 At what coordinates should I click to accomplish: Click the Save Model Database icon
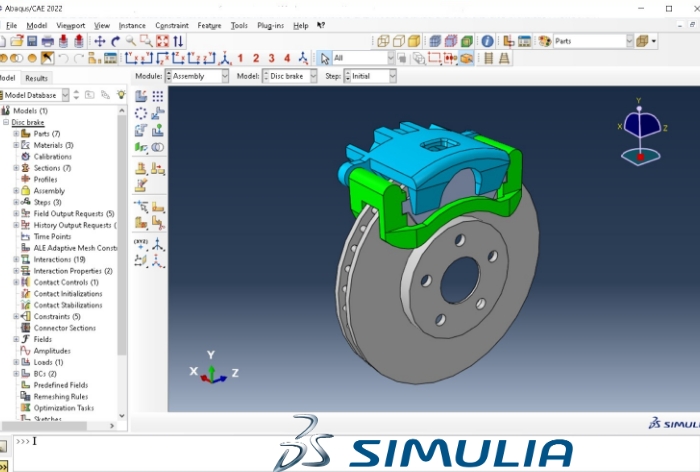(32, 41)
